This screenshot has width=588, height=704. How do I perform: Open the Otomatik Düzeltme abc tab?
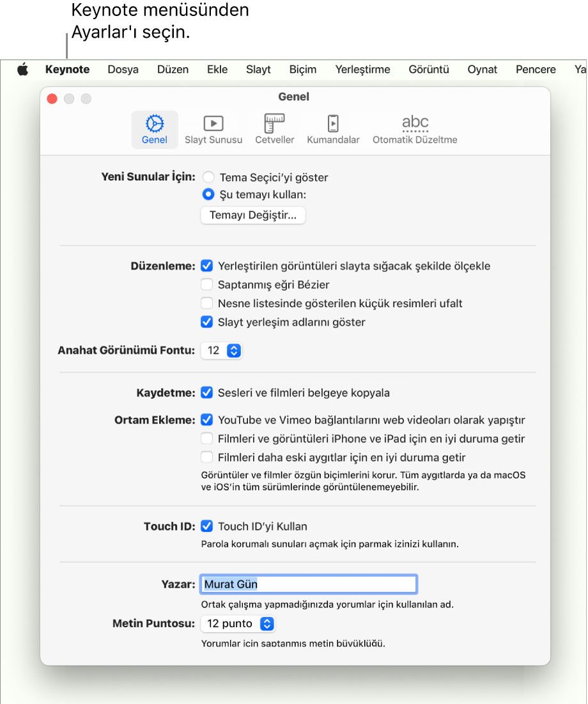(415, 129)
